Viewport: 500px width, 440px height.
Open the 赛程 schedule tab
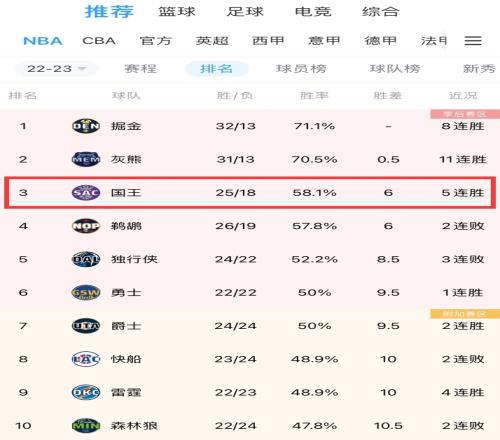(x=140, y=69)
